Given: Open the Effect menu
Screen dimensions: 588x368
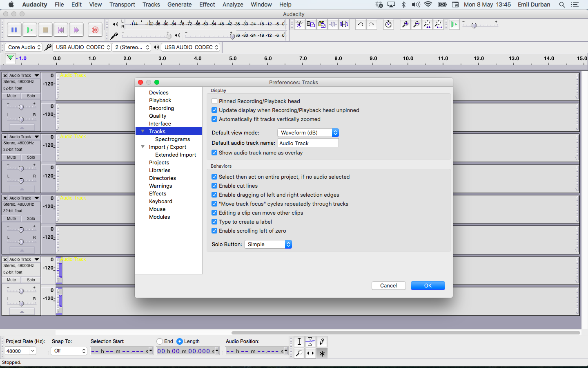Looking at the screenshot, I should pyautogui.click(x=207, y=4).
